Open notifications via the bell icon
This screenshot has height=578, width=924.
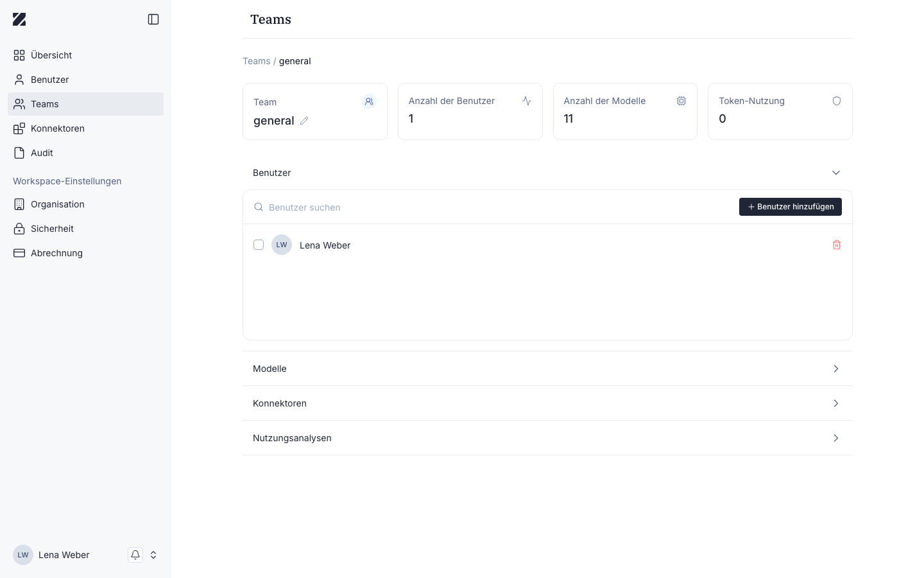coord(135,555)
